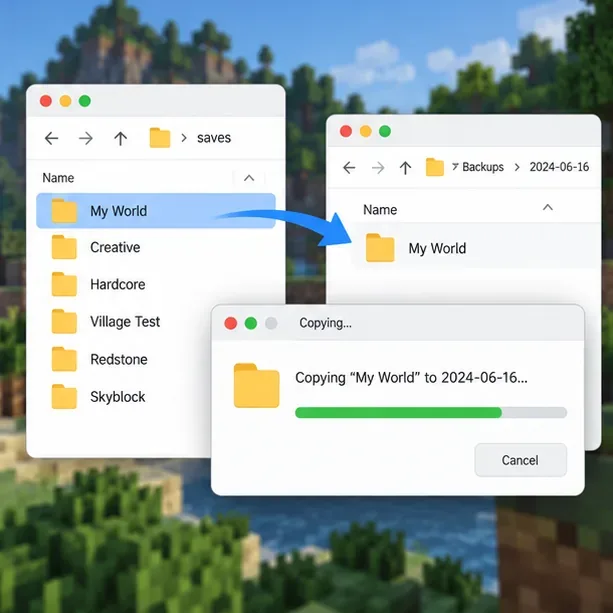Toggle sort order chevron in saves window
The width and height of the screenshot is (613, 613).
click(x=249, y=178)
